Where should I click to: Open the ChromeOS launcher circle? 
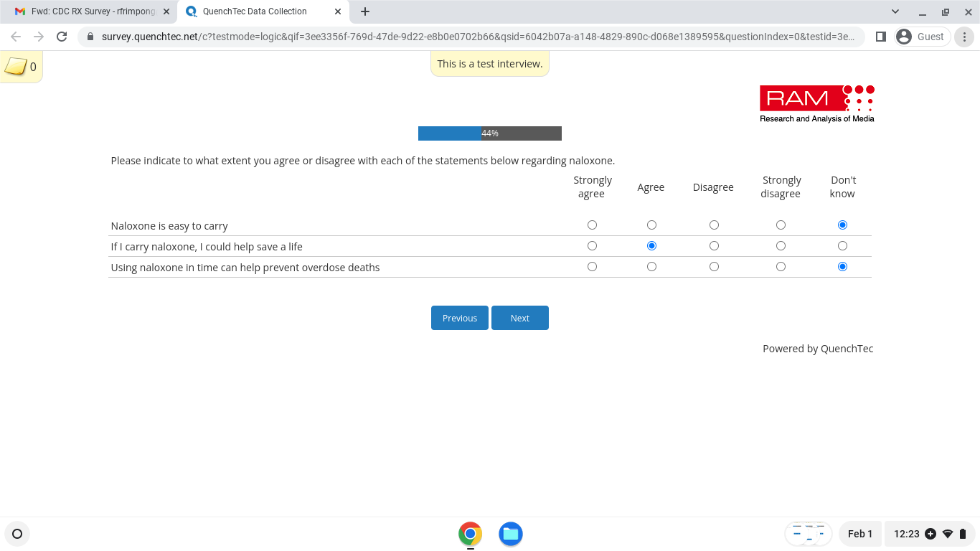(17, 534)
